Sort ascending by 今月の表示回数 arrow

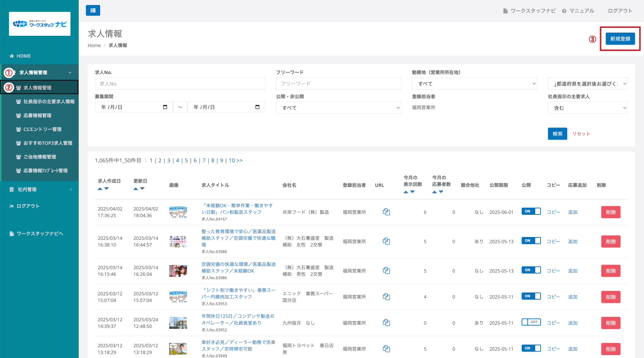point(406,192)
